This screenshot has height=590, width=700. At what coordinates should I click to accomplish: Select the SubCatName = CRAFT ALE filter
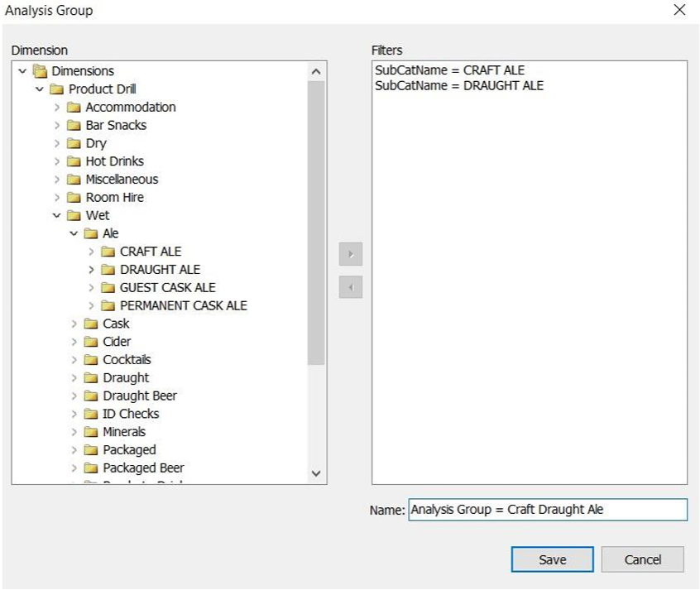pyautogui.click(x=449, y=70)
